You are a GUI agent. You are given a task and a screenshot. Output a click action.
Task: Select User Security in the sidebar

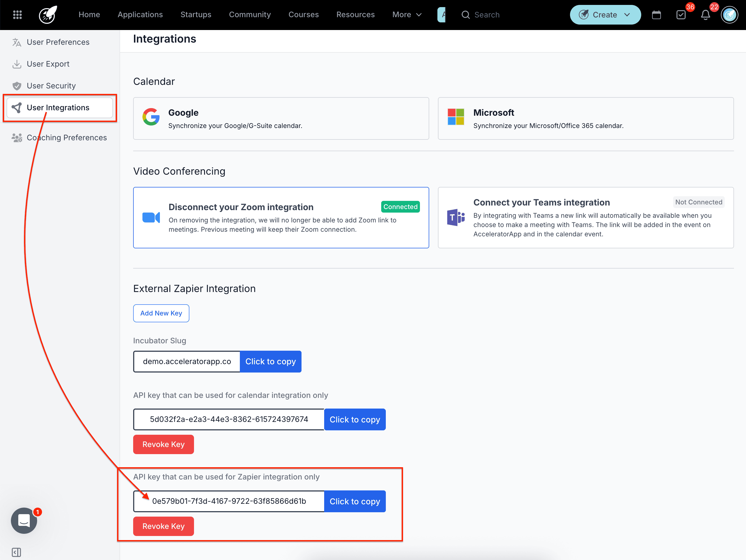coord(51,85)
